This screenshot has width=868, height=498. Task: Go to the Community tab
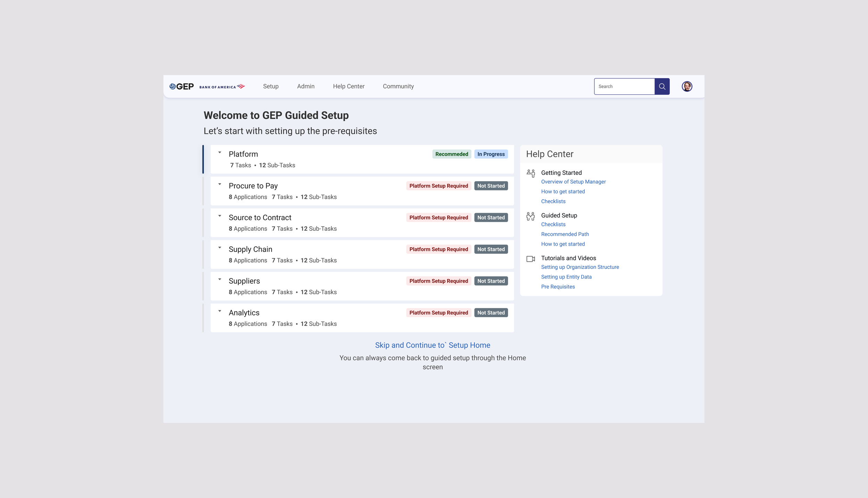click(398, 86)
